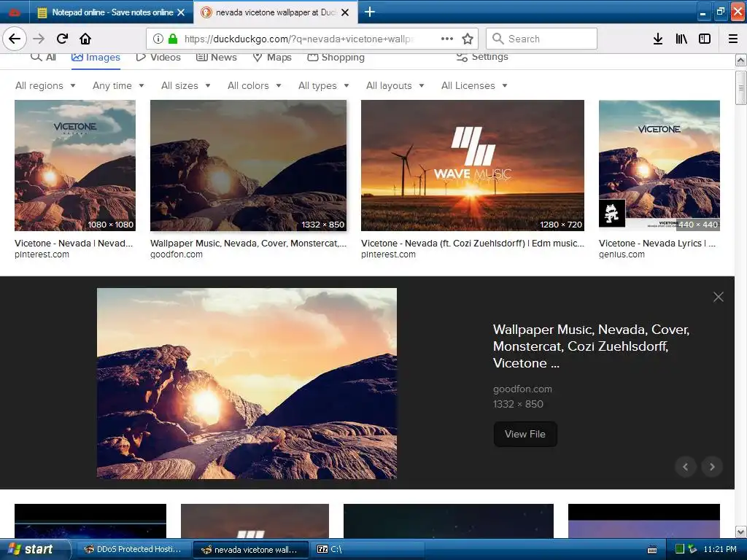Open a new browser tab

370,12
